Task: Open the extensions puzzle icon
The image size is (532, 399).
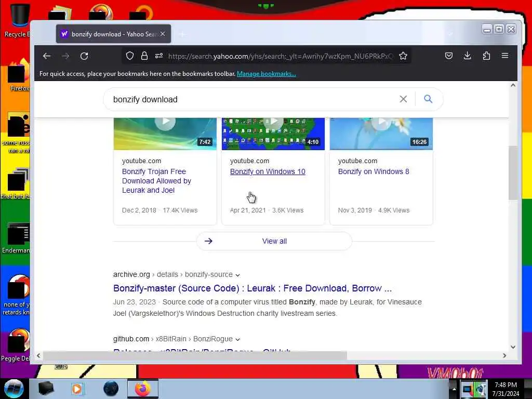Action: click(x=486, y=56)
